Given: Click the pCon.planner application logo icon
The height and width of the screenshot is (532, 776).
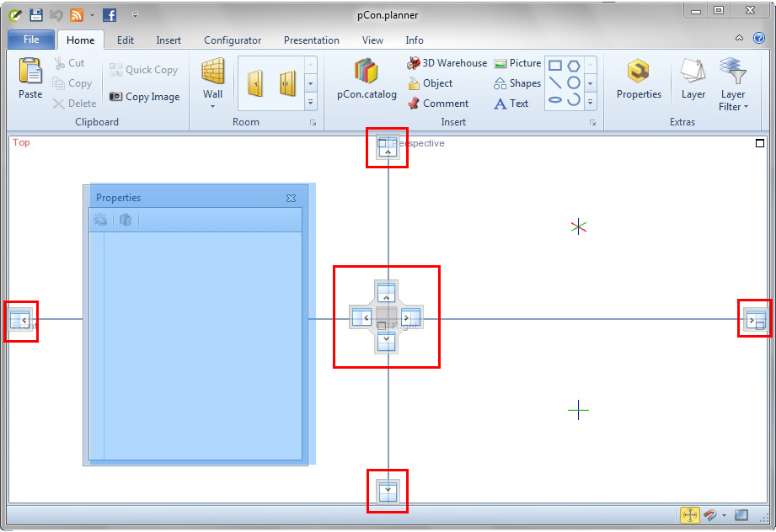Looking at the screenshot, I should (15, 15).
